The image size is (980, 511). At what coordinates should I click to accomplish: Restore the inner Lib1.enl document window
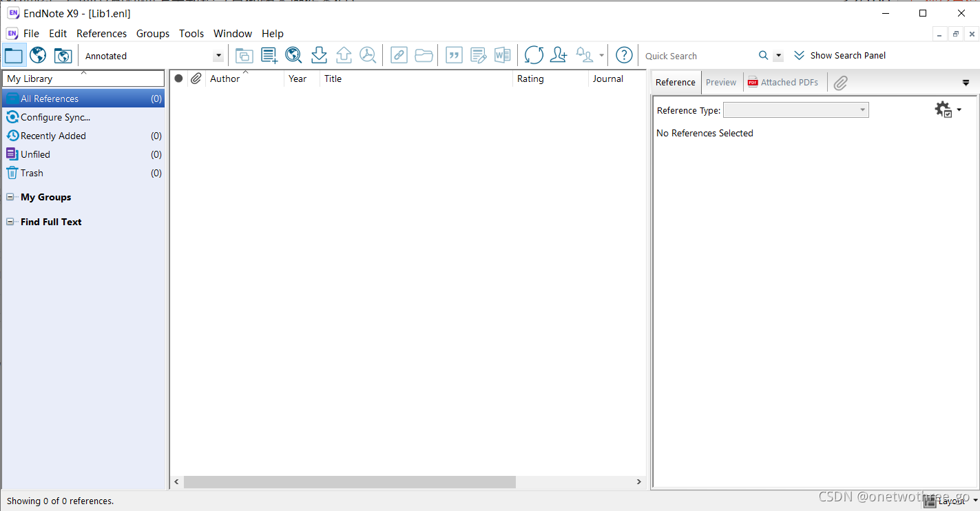tap(956, 34)
